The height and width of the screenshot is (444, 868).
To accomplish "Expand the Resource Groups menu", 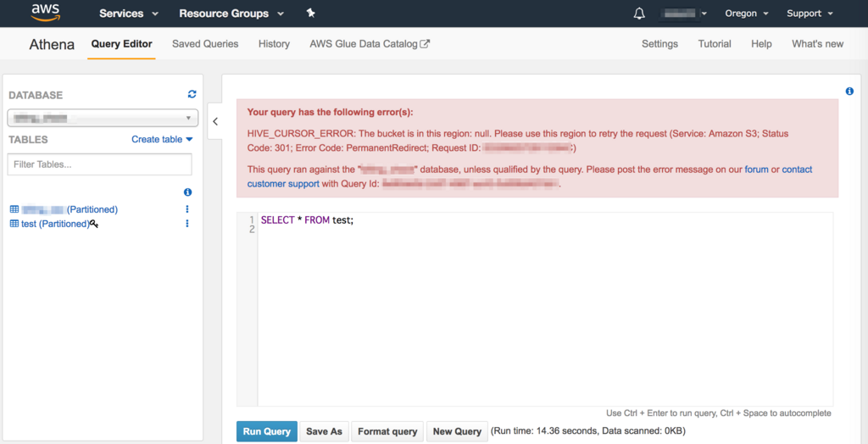I will (x=231, y=14).
